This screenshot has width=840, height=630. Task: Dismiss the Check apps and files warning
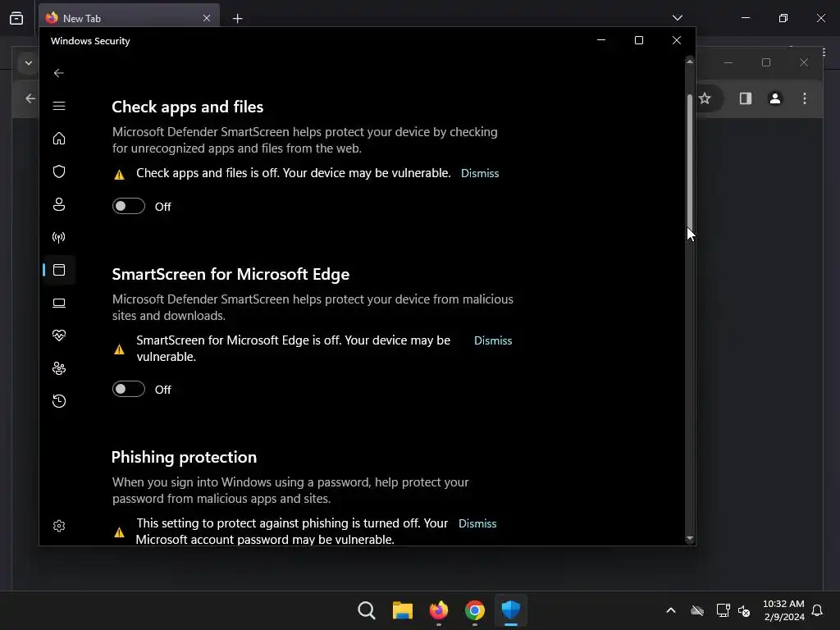480,173
